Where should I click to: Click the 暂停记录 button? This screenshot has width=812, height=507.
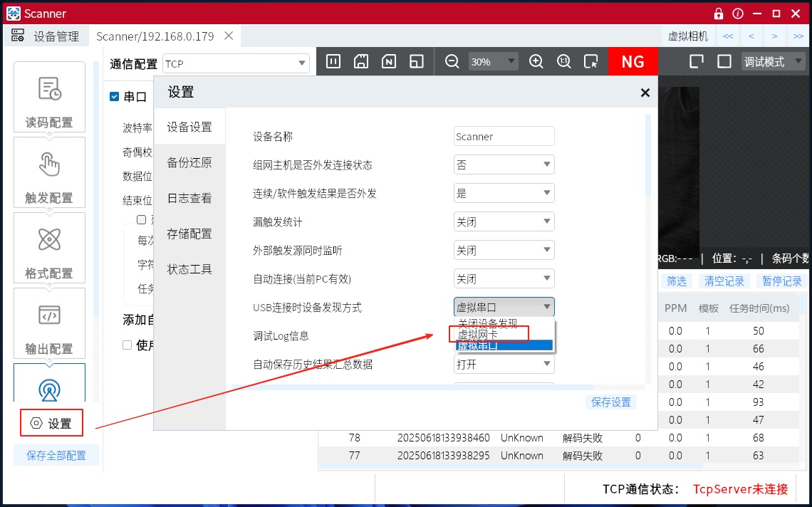(x=782, y=281)
